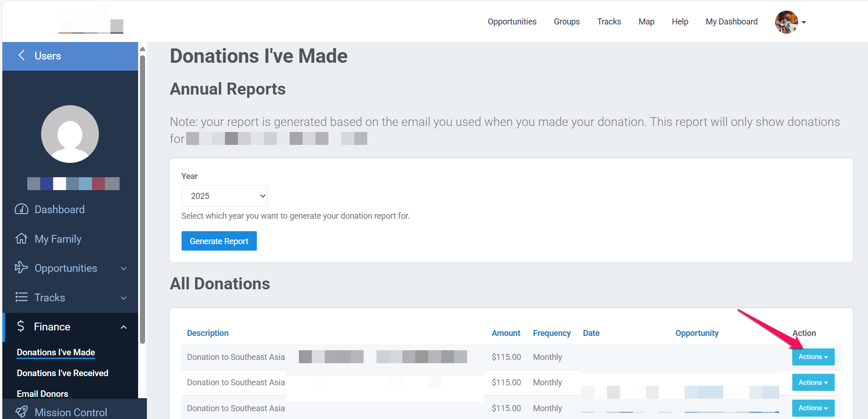Open Mission Control in the sidebar
The height and width of the screenshot is (419, 868).
(71, 412)
